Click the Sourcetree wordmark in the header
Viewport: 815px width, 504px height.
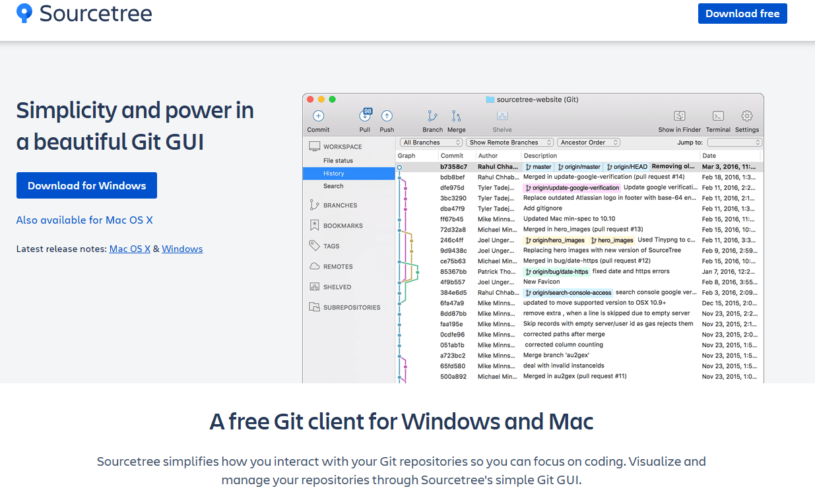(96, 13)
